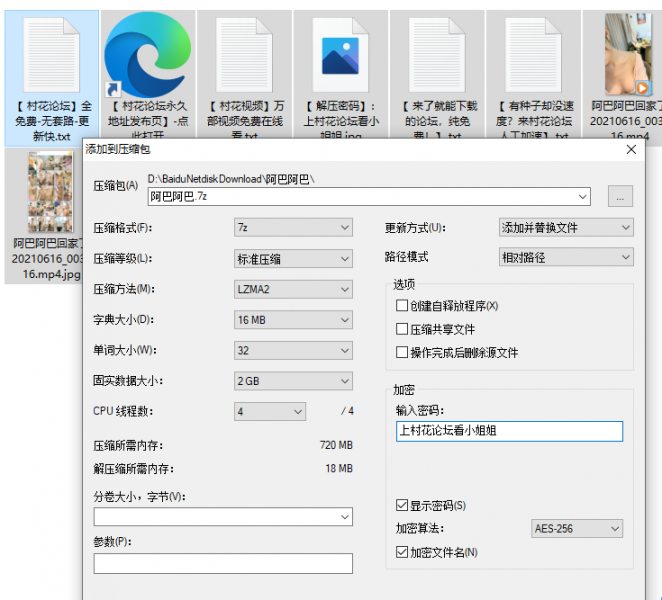The height and width of the screenshot is (600, 662).
Task: Click the 输入密码 password field
Action: (508, 431)
